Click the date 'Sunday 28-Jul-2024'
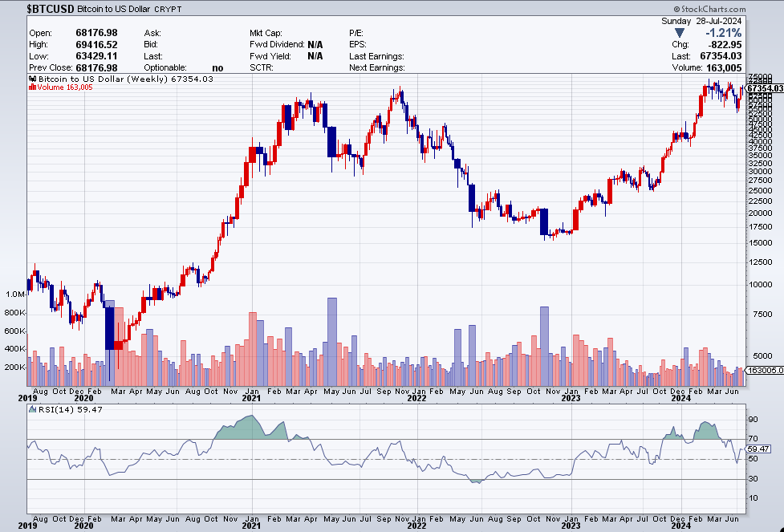784x532 pixels. 701,21
